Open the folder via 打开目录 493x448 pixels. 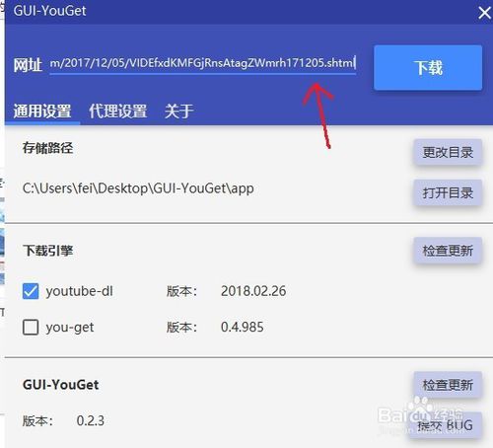448,192
